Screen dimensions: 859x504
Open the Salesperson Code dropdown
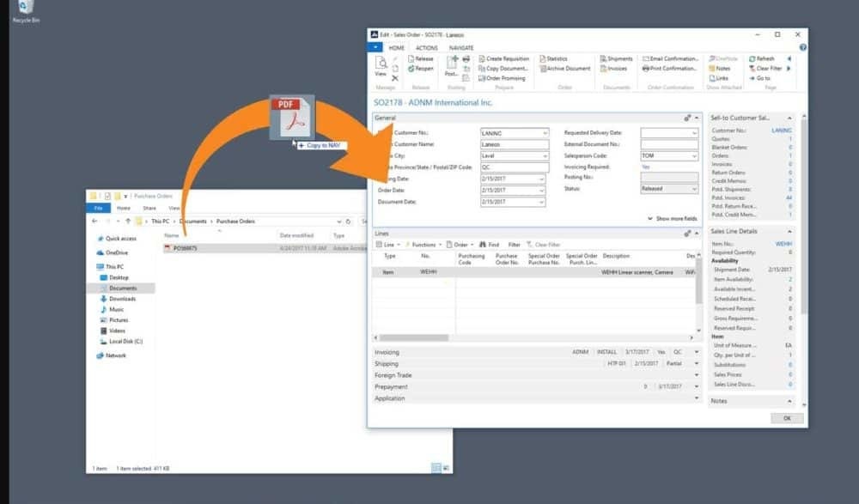click(x=694, y=156)
